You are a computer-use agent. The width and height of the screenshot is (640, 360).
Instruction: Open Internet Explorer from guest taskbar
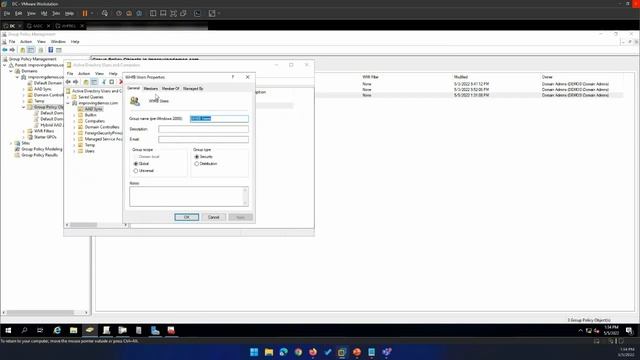[x=57, y=330]
